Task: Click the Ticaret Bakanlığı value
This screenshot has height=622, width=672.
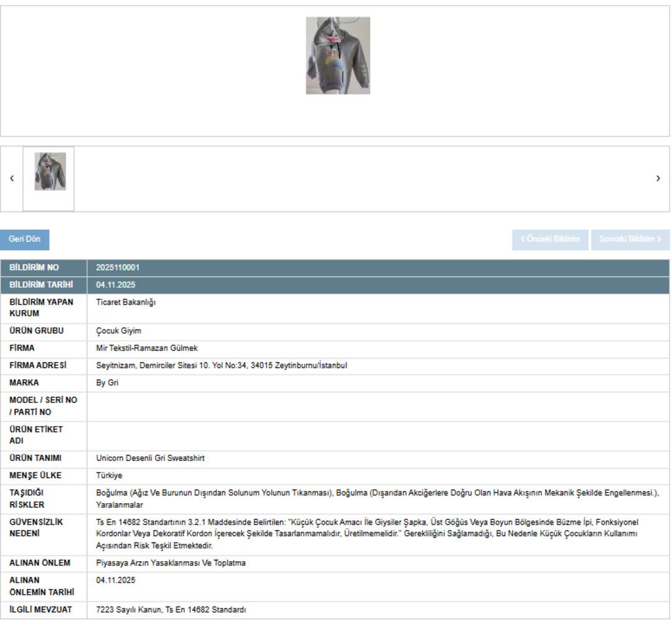Action: pyautogui.click(x=126, y=302)
